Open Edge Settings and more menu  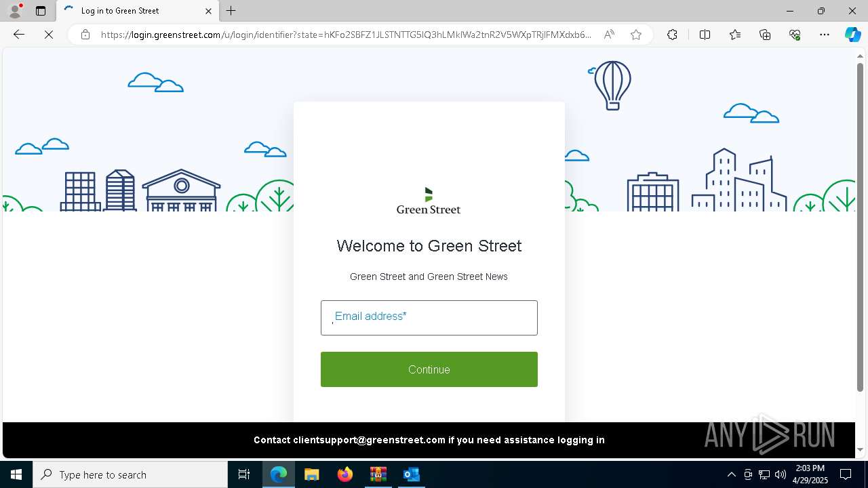tap(825, 35)
